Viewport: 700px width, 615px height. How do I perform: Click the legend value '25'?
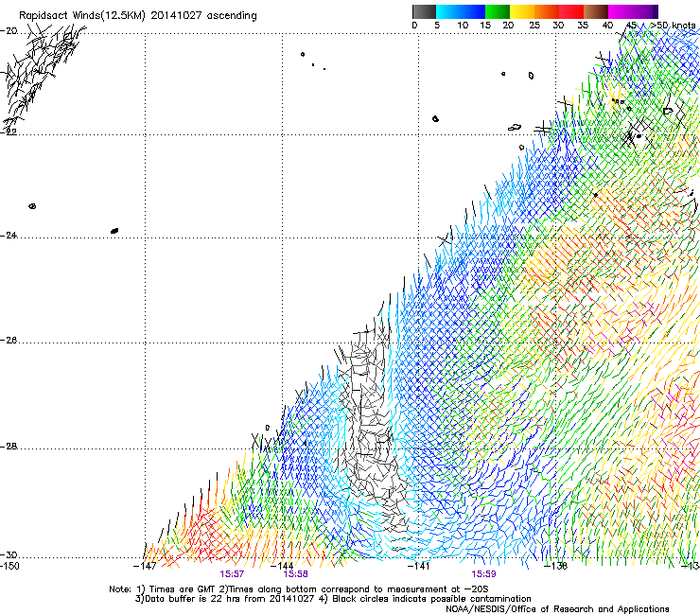(534, 26)
